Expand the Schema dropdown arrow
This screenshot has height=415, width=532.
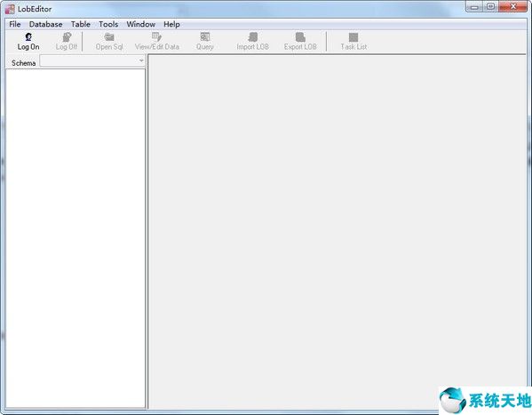coord(141,61)
